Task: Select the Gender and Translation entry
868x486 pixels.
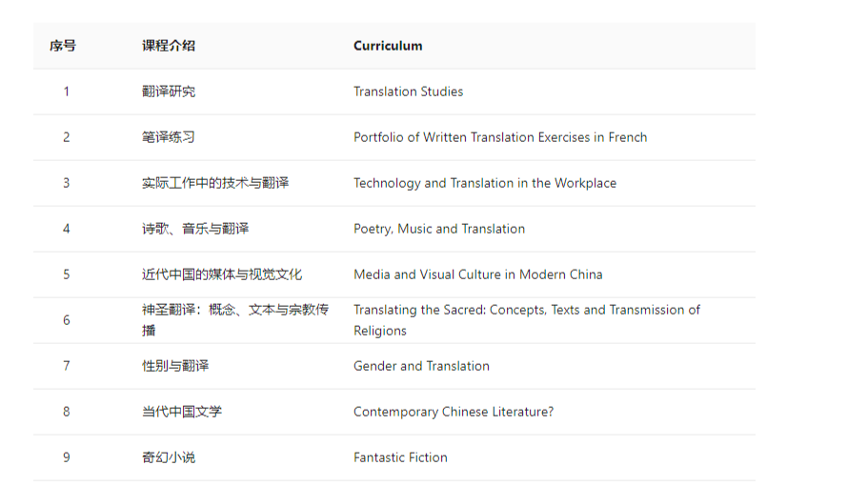Action: (421, 366)
